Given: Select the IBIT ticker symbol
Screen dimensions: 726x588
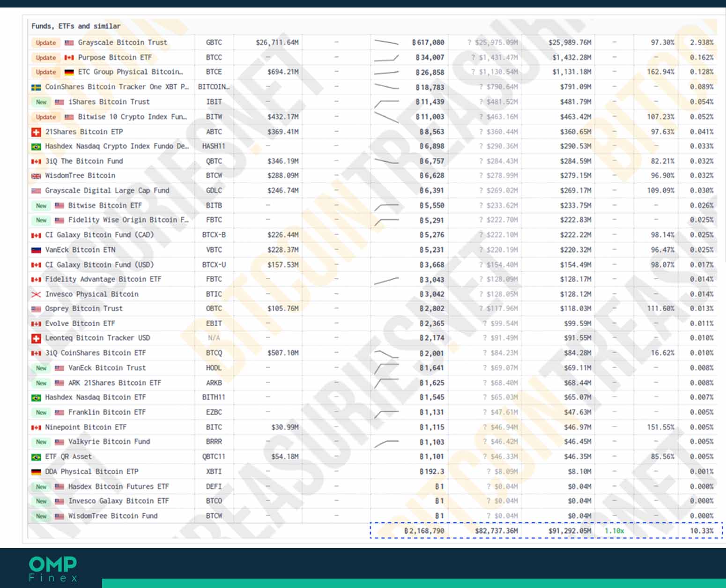Looking at the screenshot, I should [214, 102].
